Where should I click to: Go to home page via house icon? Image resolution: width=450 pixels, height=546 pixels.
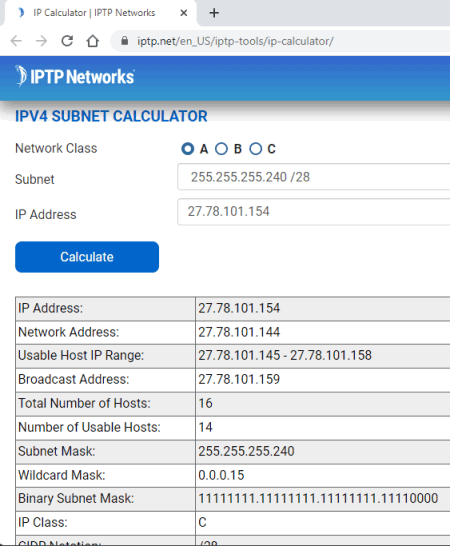pos(93,41)
